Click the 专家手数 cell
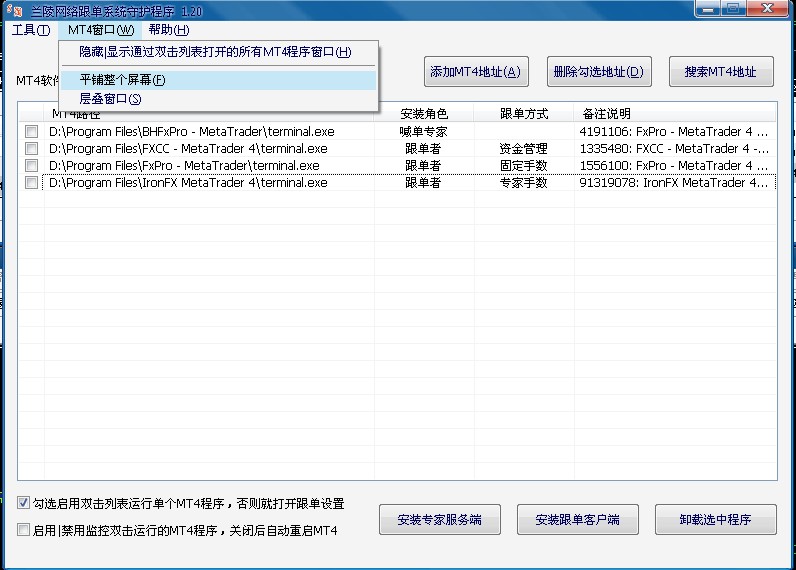Screen dimensions: 796x570 point(523,183)
